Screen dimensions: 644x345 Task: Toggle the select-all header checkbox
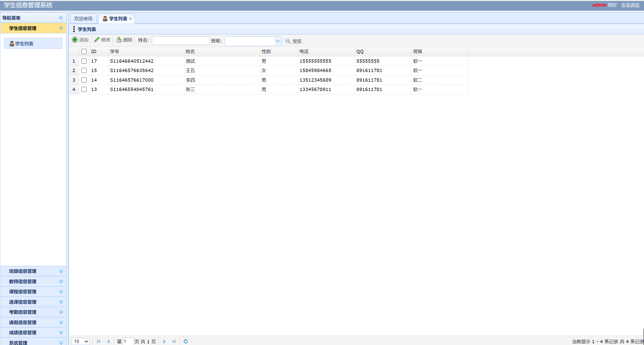coord(84,52)
